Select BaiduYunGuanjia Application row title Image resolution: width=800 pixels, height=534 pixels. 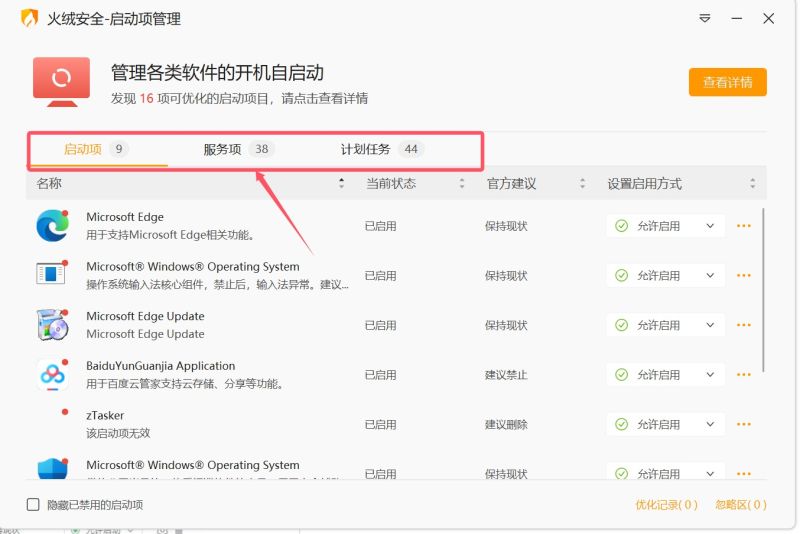click(161, 366)
